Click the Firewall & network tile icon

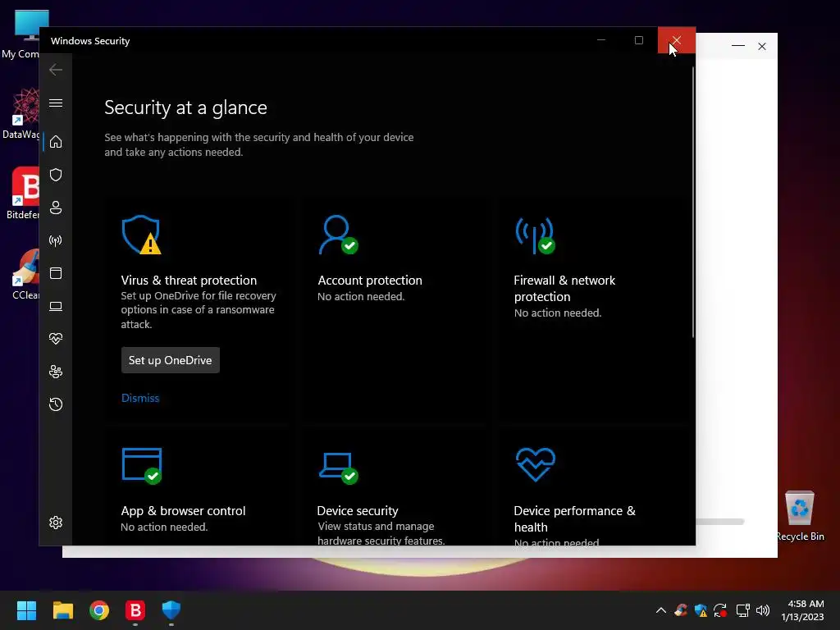tap(535, 235)
